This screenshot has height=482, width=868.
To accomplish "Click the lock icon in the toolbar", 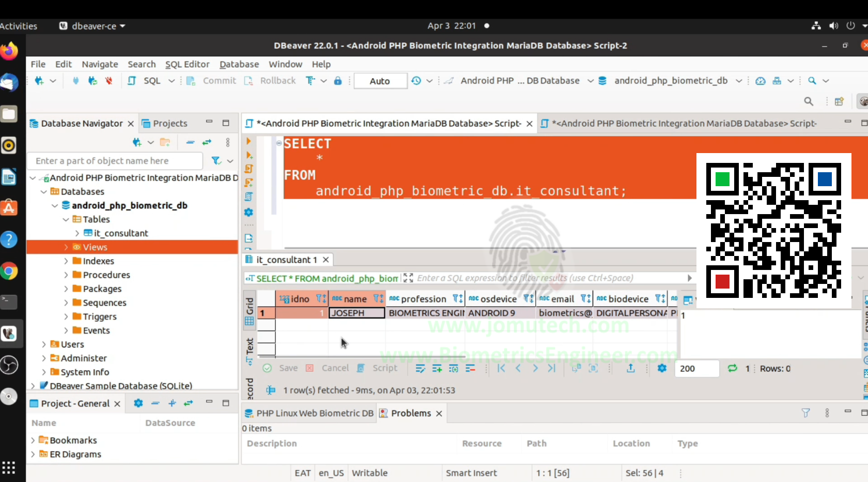I will (338, 81).
